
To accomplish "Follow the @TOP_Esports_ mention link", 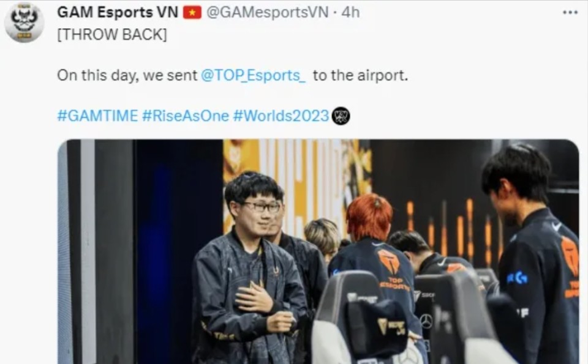I will click(253, 75).
